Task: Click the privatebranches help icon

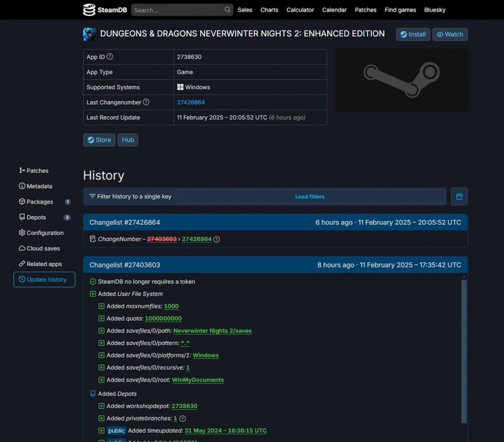Action: pos(182,419)
